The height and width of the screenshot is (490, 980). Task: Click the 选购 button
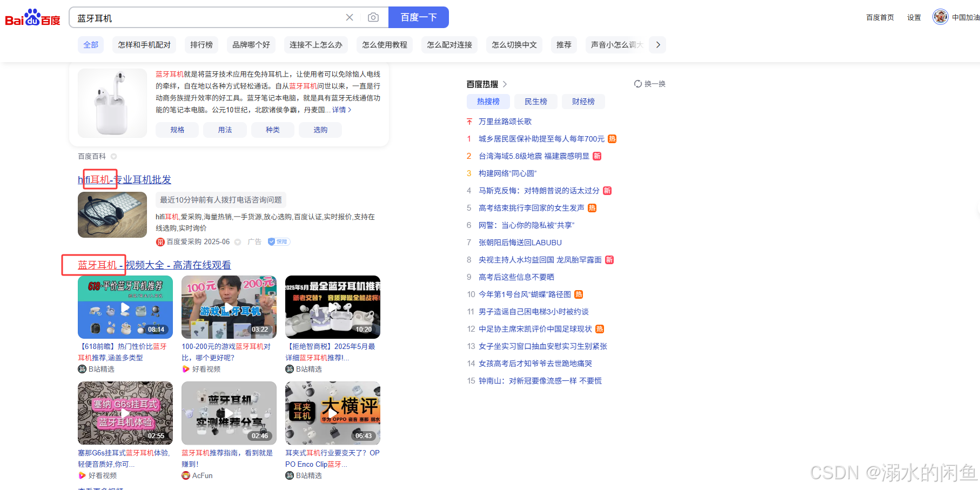(x=320, y=130)
